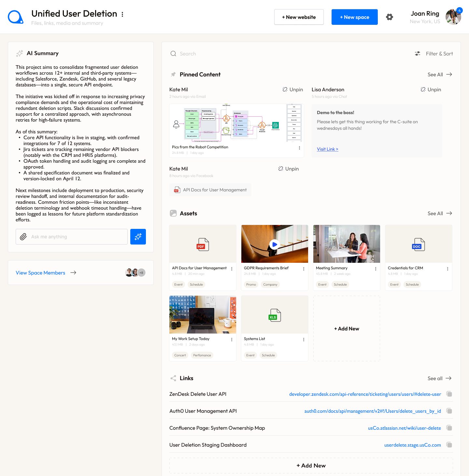Follow the Visit Link hyperlink
Screen dimensions: 469x476
pos(327,149)
